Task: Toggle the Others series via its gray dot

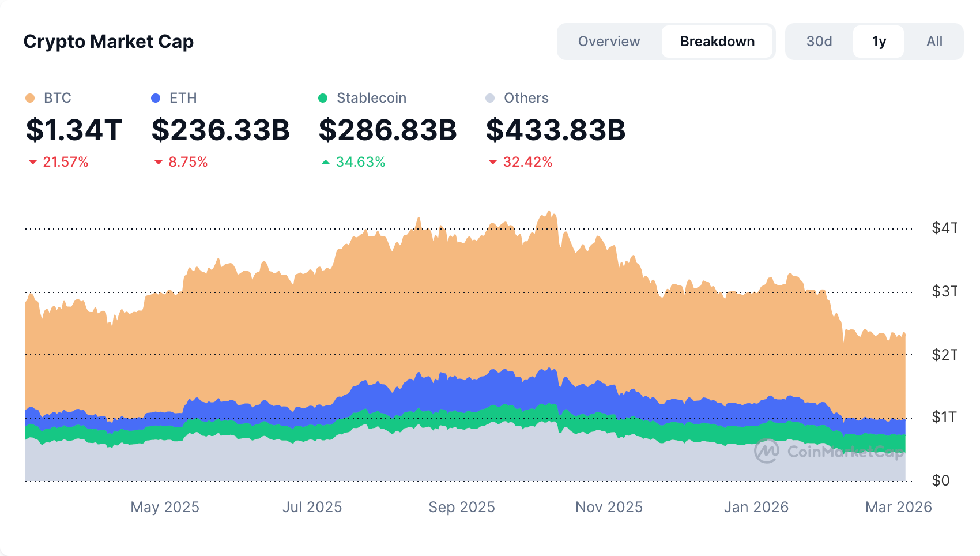Action: click(491, 97)
